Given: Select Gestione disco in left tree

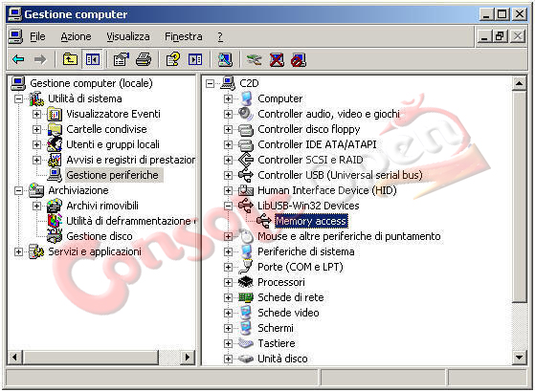Looking at the screenshot, I should 100,236.
